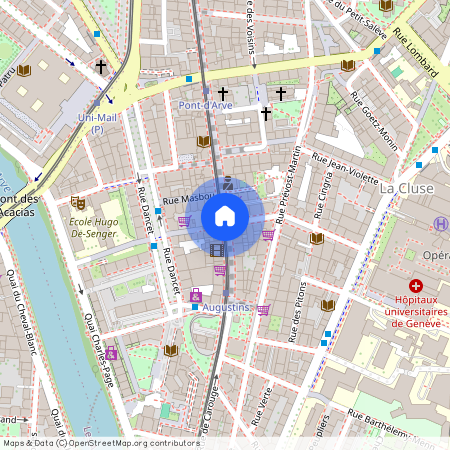The image size is (450, 450).
Task: Select the shopping cart icon right of home marker
Action: [x=268, y=235]
